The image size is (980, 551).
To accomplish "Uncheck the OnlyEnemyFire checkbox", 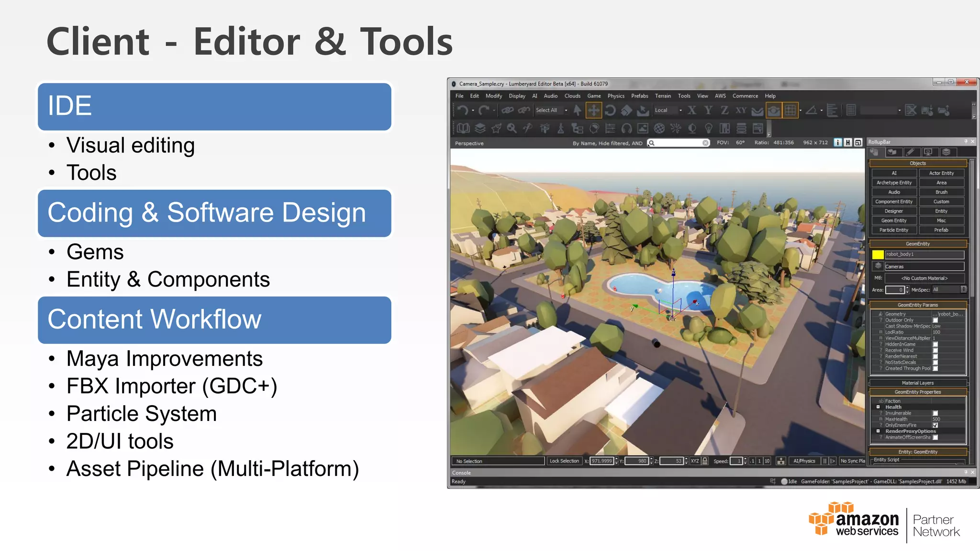I will pyautogui.click(x=935, y=425).
